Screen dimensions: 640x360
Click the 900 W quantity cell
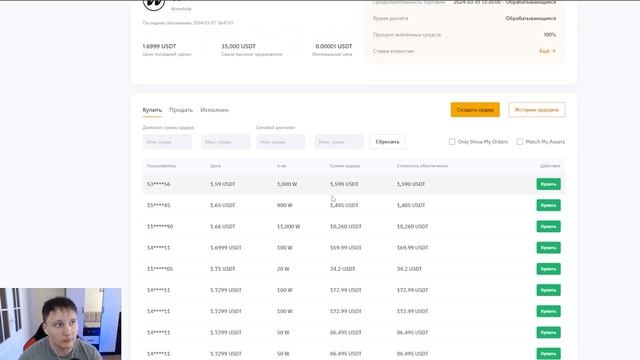284,205
